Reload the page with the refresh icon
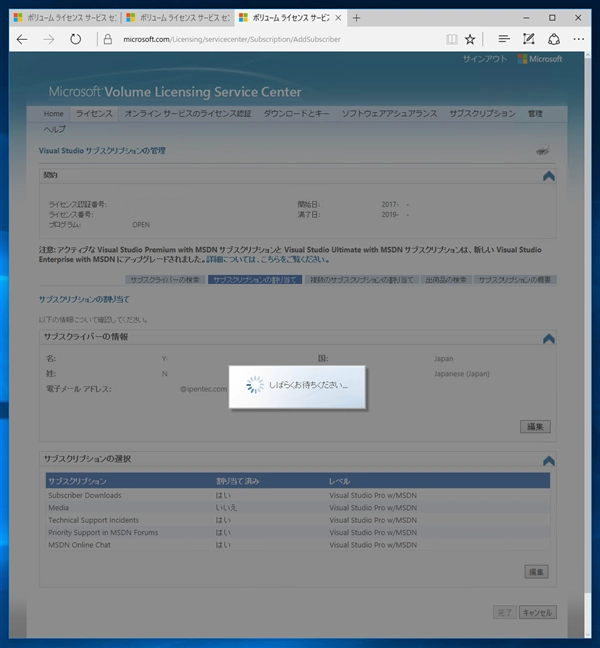 point(75,39)
